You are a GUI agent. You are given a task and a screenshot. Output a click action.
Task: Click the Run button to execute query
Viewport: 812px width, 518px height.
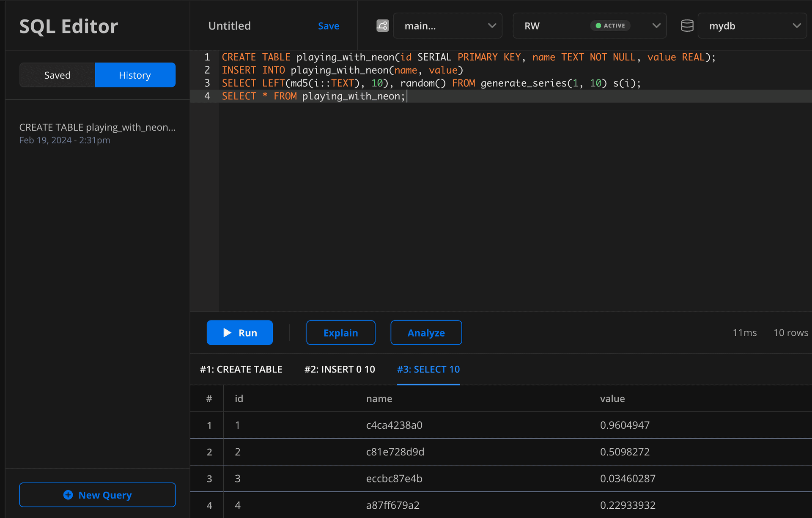239,333
